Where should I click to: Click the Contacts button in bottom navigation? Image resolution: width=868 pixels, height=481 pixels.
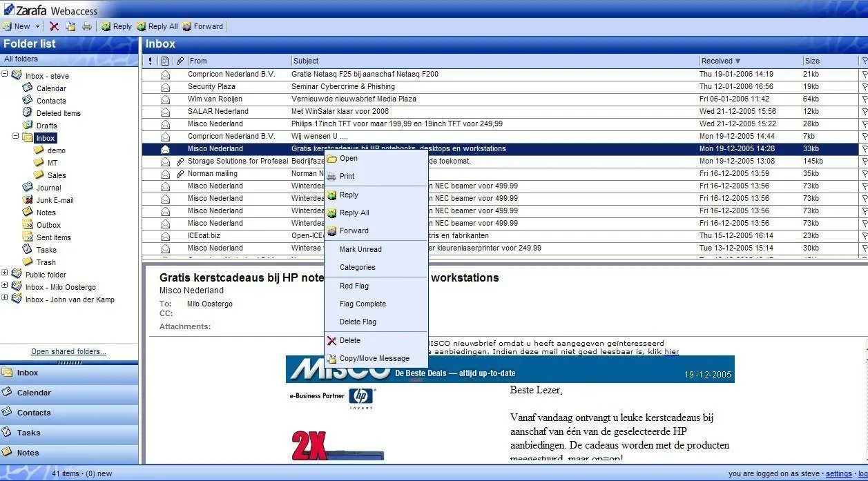pyautogui.click(x=69, y=413)
